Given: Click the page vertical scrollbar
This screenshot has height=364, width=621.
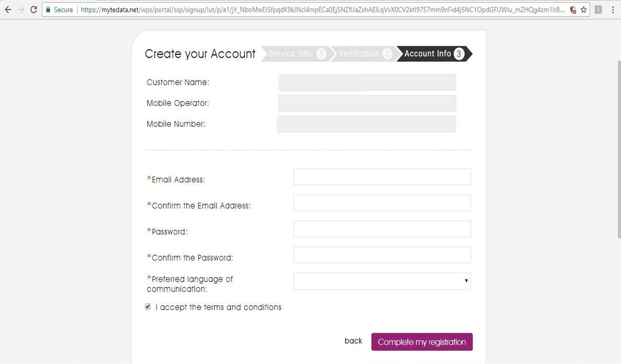Looking at the screenshot, I should point(618,149).
